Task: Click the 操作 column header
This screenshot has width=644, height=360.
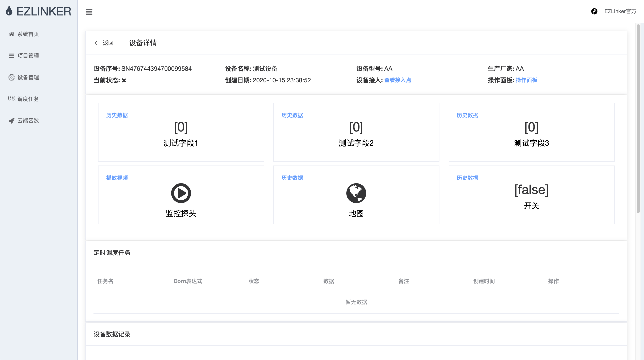Action: [553, 281]
